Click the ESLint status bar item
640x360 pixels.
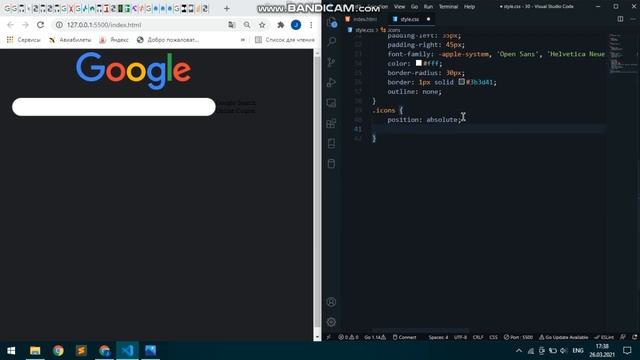[x=604, y=337]
